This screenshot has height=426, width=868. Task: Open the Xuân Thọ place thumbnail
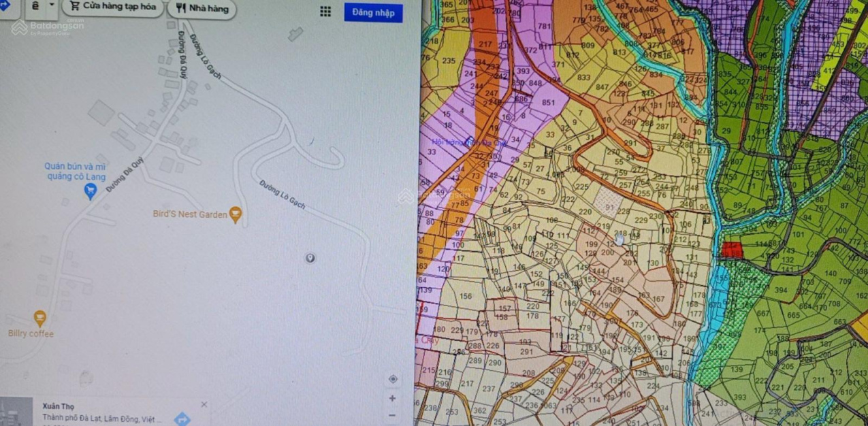tap(16, 412)
